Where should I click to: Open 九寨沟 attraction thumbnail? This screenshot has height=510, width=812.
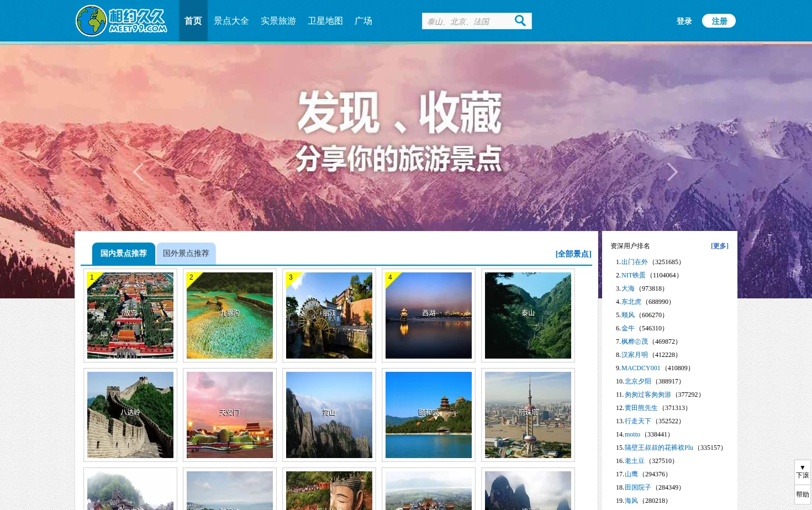[x=230, y=316]
